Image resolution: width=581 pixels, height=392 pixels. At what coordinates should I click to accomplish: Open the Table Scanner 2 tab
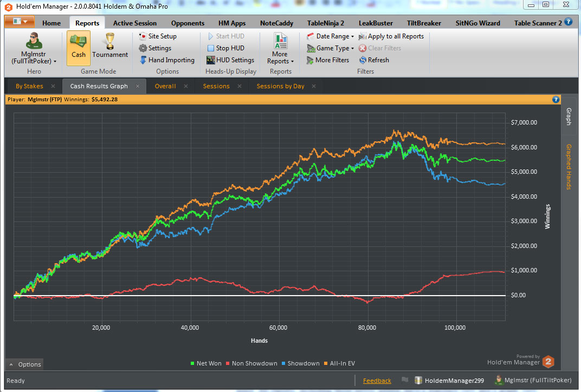tap(538, 23)
